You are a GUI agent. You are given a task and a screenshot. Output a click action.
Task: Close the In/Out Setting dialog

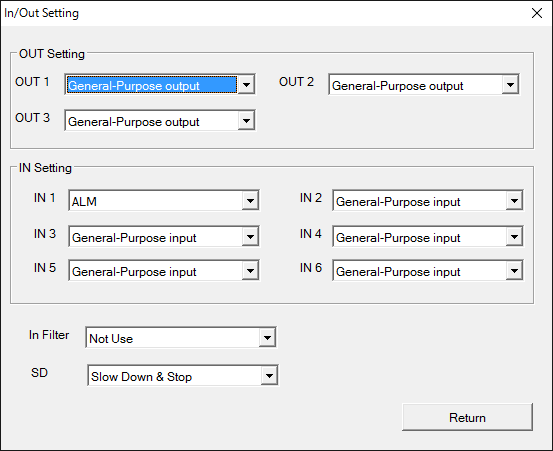pyautogui.click(x=537, y=13)
